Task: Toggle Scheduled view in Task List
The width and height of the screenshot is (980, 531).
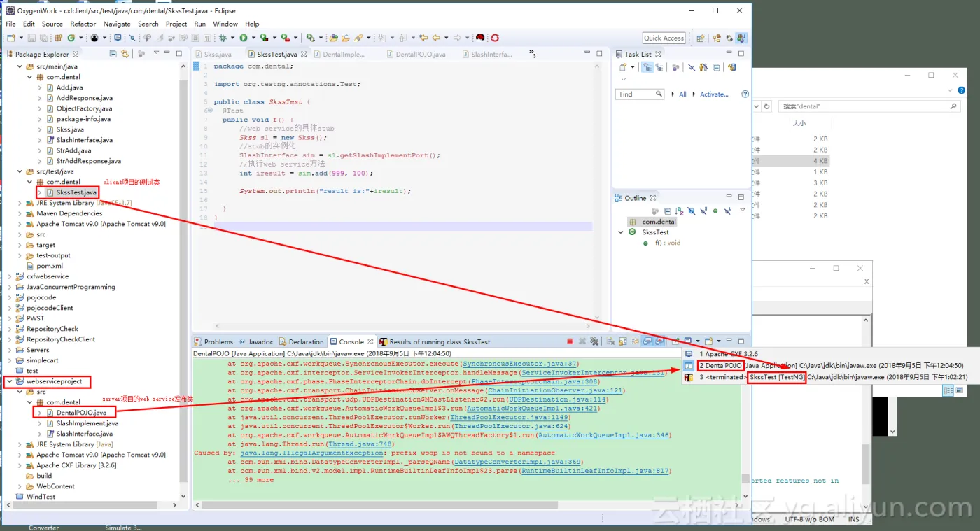Action: [659, 67]
